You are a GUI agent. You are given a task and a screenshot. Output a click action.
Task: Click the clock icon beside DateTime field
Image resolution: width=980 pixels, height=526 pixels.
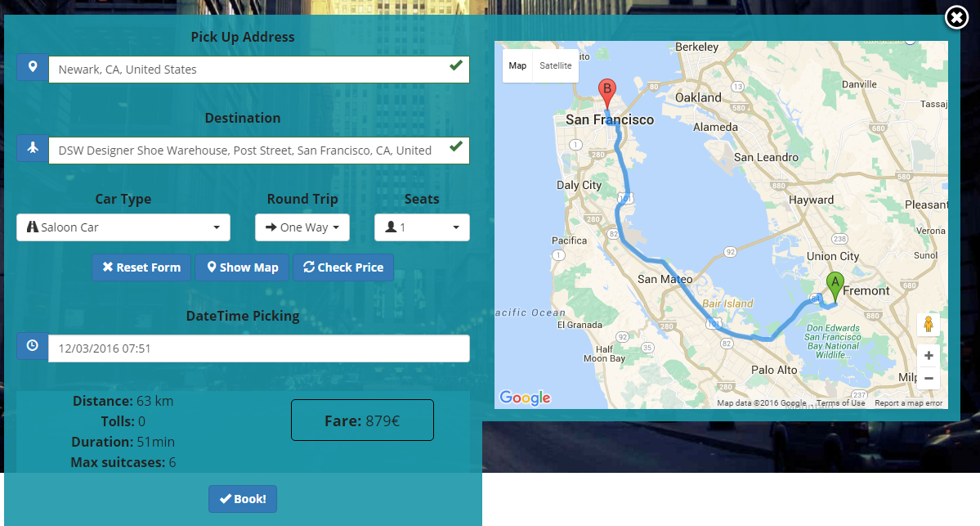[33, 345]
